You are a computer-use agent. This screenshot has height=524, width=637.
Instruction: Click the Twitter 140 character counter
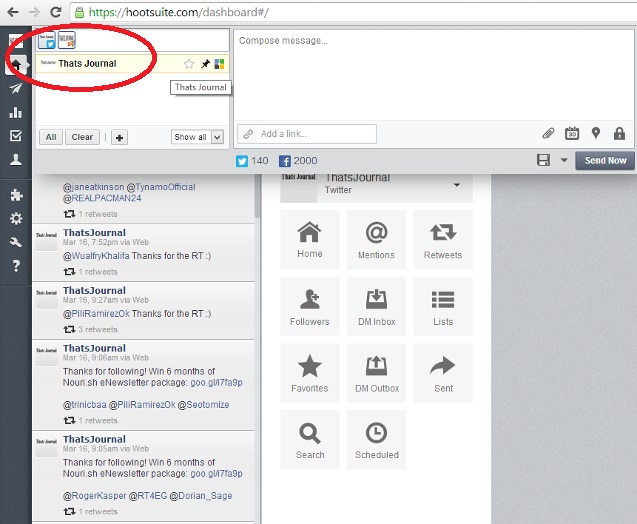(252, 161)
